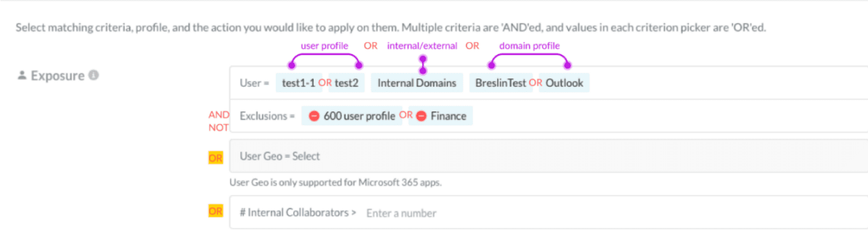Click the person icon before Exposure
Viewport: 868px width, 232px height.
[x=22, y=76]
